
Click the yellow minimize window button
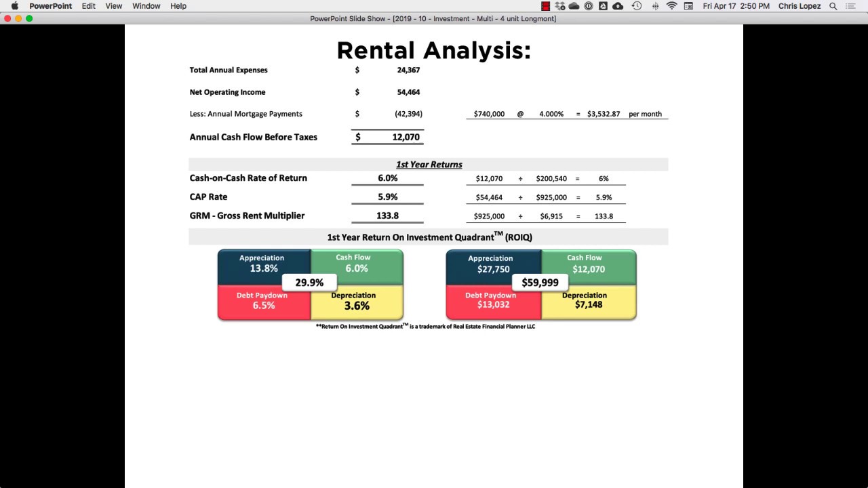tap(18, 18)
